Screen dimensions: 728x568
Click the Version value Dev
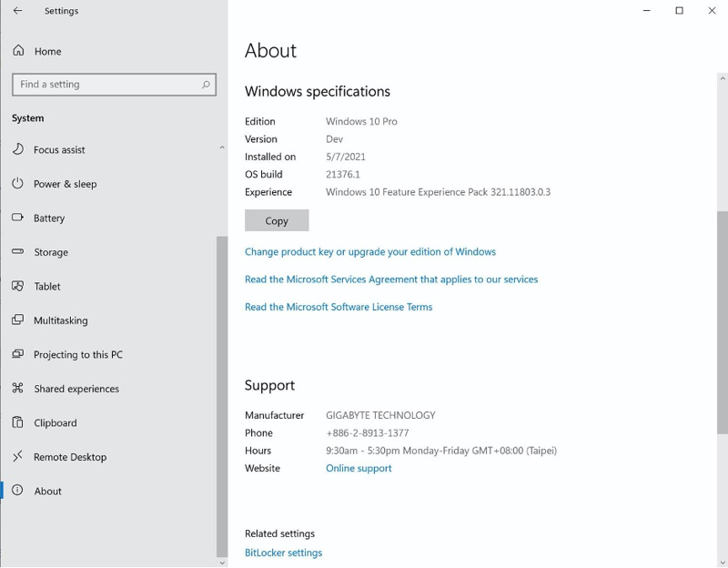click(334, 139)
